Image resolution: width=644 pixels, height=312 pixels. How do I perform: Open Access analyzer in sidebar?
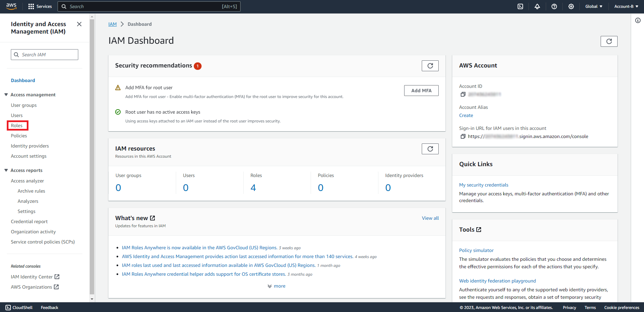27,181
